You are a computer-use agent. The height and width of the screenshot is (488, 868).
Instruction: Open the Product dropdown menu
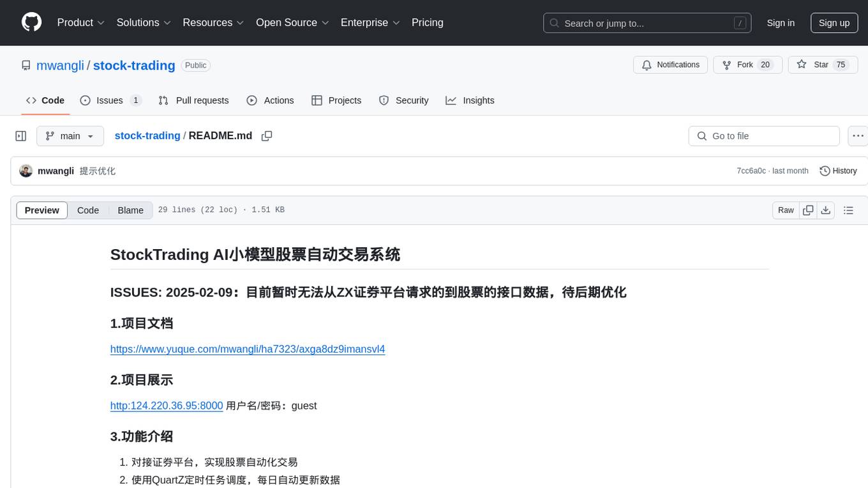(x=81, y=22)
